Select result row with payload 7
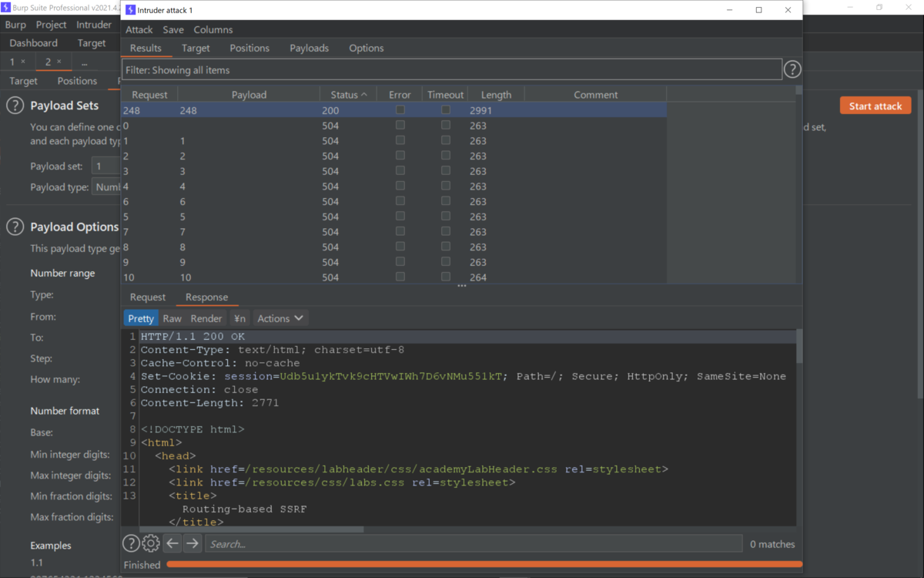Viewport: 924px width, 578px height. [394, 232]
